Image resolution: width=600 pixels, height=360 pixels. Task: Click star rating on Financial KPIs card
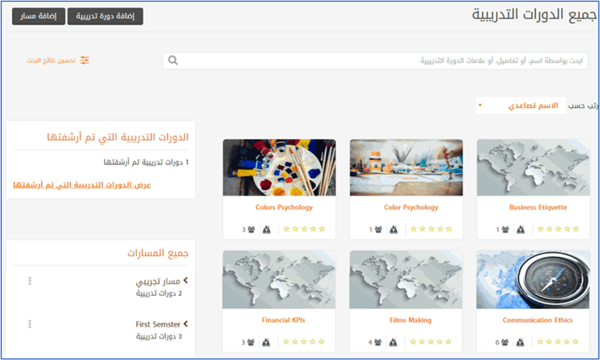tap(303, 342)
